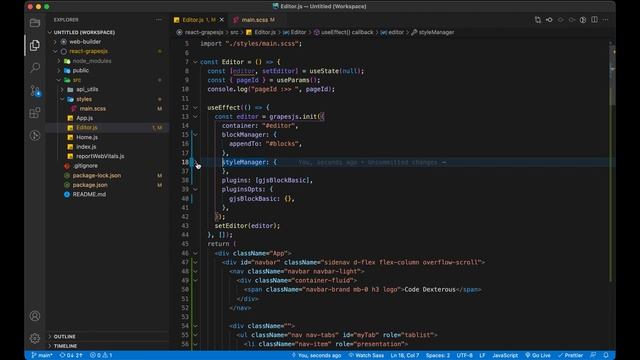
Task: Click errors and warnings count in status bar
Action: (101, 355)
